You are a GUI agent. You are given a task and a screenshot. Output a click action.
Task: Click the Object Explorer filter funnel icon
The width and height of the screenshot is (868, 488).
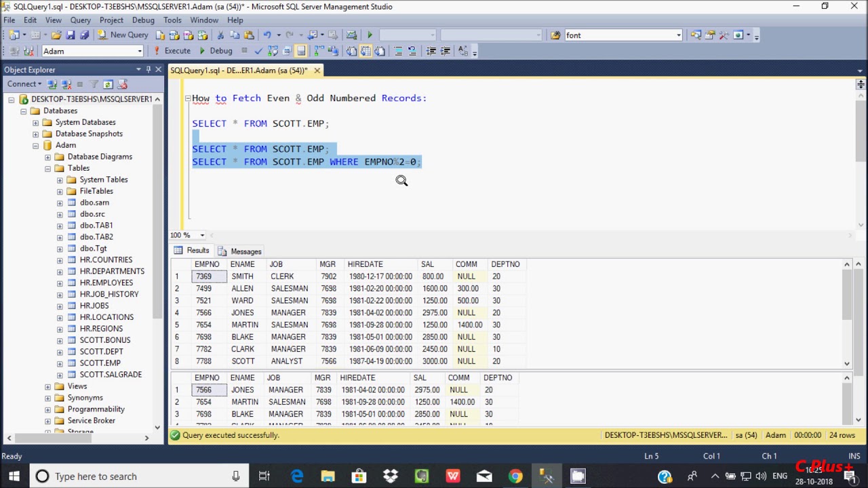click(94, 84)
